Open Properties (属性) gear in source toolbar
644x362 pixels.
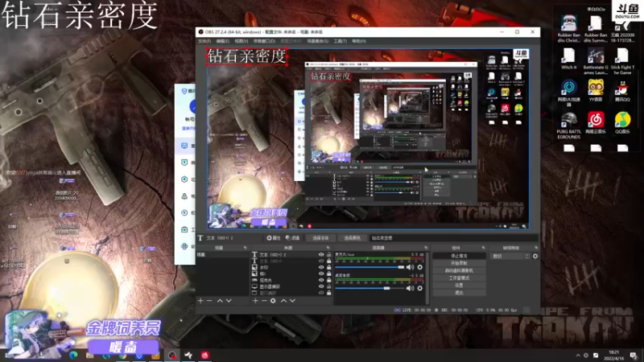pyautogui.click(x=274, y=238)
